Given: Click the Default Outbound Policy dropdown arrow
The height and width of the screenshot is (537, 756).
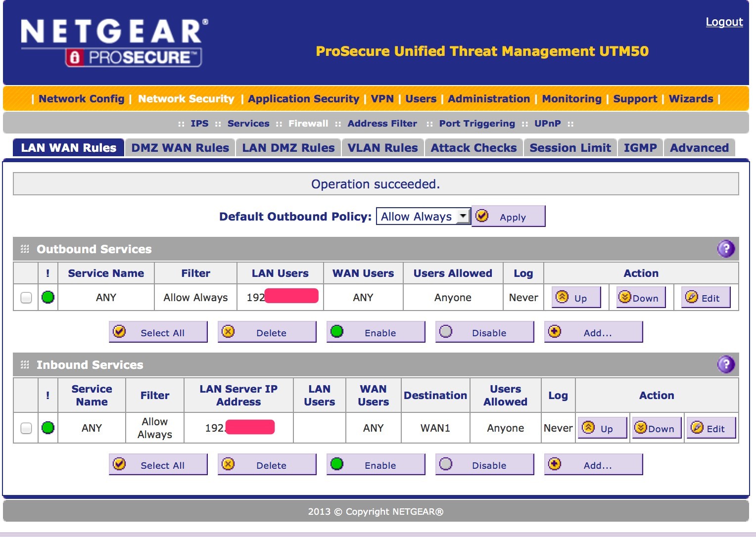Looking at the screenshot, I should 463,216.
